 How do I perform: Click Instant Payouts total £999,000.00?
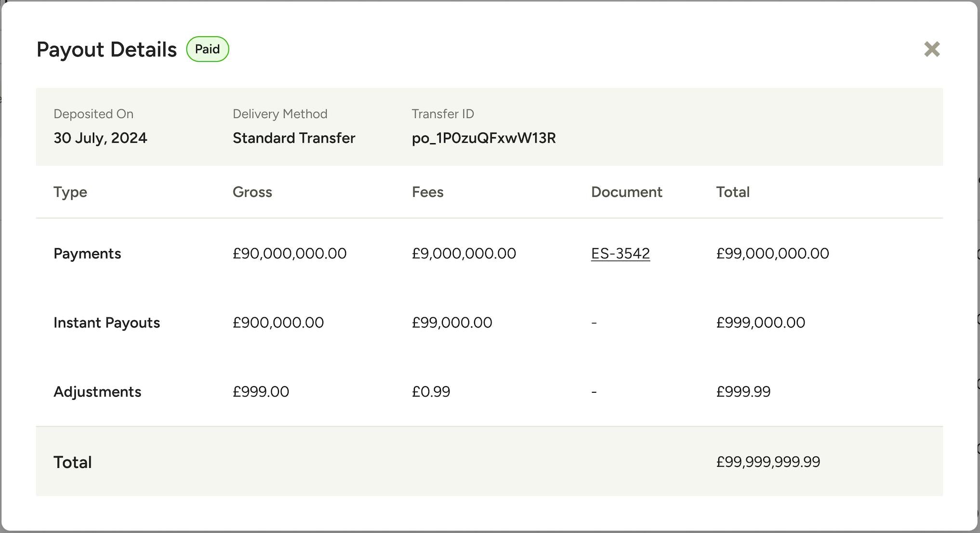pos(761,322)
